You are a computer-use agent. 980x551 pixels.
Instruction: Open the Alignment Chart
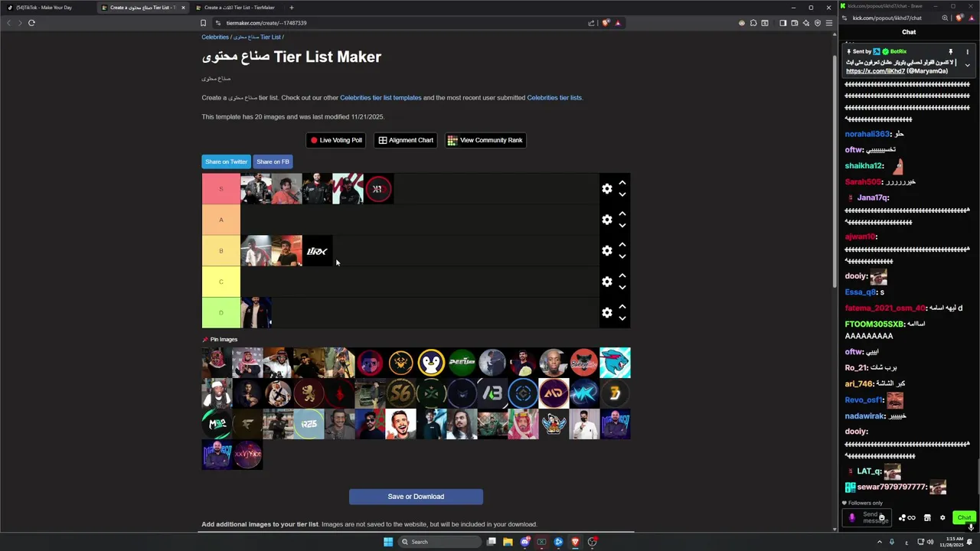(406, 140)
